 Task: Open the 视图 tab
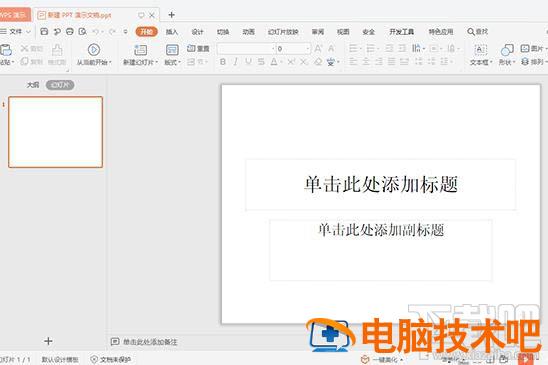pyautogui.click(x=343, y=32)
